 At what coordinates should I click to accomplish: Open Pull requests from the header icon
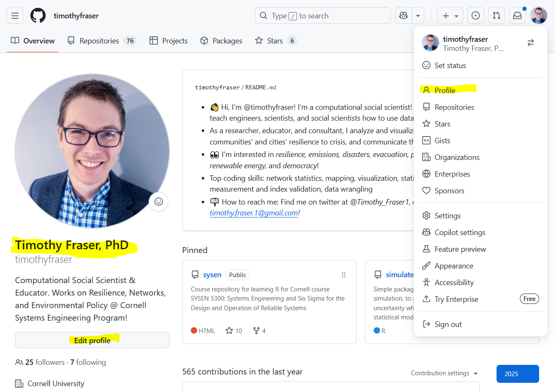pyautogui.click(x=497, y=16)
